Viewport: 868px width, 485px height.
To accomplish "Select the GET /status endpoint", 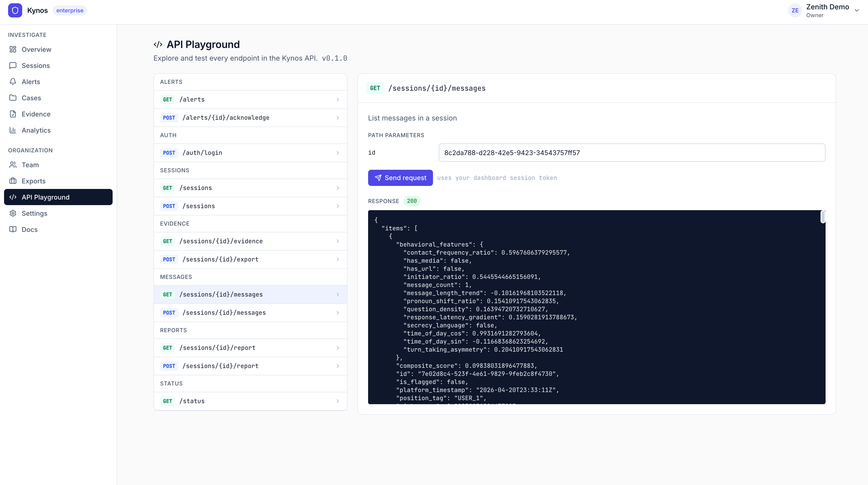I will click(250, 401).
